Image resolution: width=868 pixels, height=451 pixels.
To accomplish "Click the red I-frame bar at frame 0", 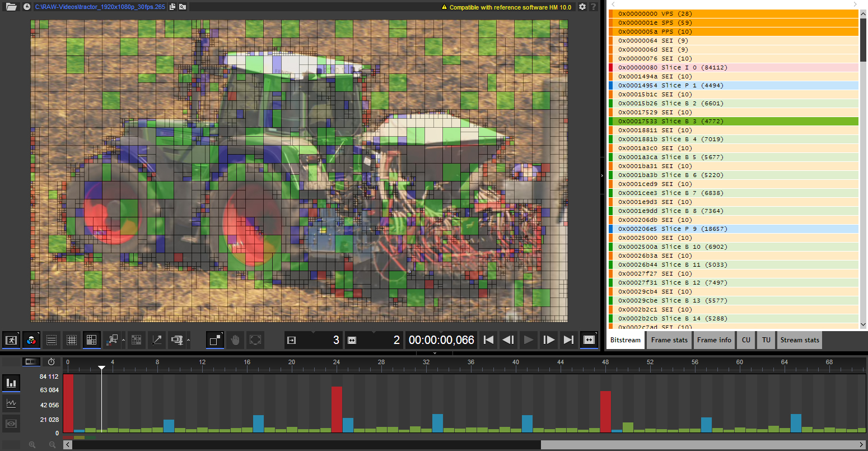I will pos(68,403).
